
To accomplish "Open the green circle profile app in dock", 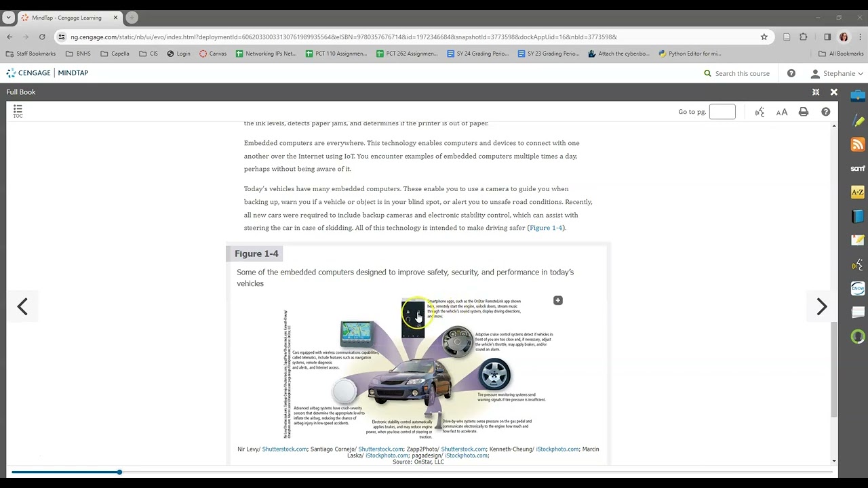I will click(858, 336).
